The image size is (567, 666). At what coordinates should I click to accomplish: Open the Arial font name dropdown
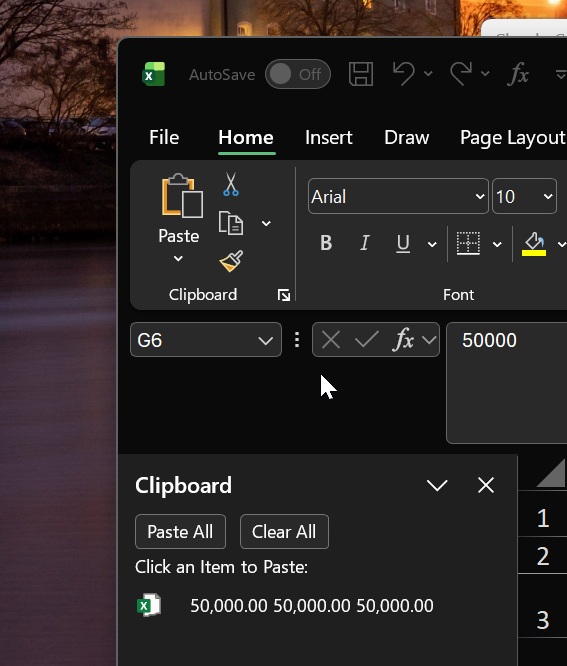pos(480,197)
